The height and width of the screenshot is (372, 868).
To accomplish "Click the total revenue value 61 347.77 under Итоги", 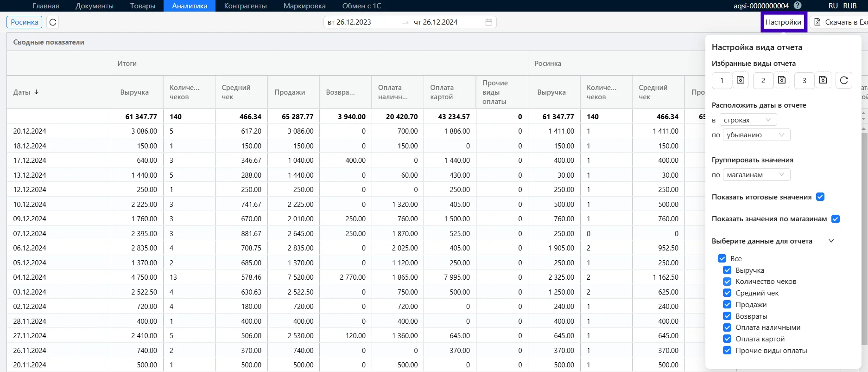I will [x=141, y=116].
